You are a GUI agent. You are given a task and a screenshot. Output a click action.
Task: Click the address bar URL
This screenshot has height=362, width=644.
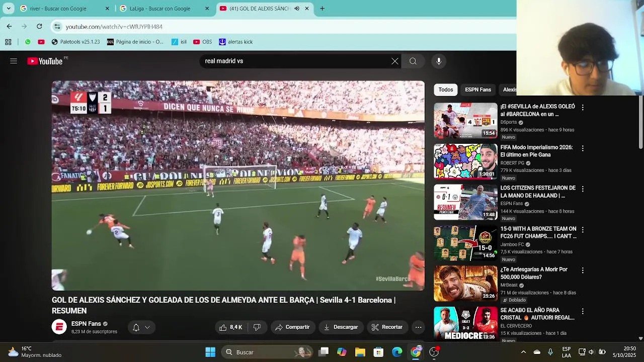(x=114, y=26)
